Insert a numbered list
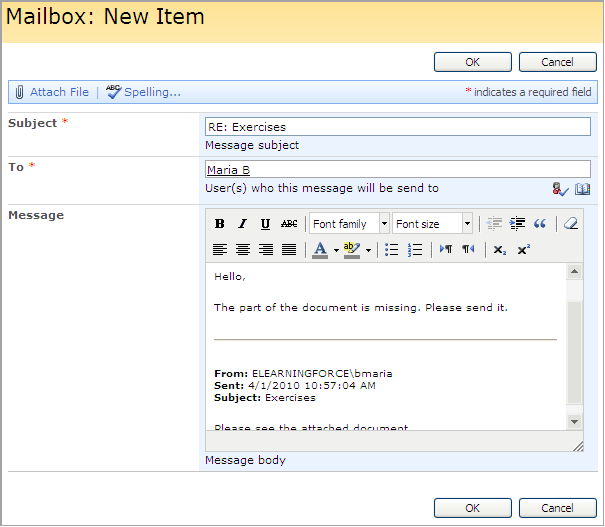The image size is (605, 527). tap(415, 250)
